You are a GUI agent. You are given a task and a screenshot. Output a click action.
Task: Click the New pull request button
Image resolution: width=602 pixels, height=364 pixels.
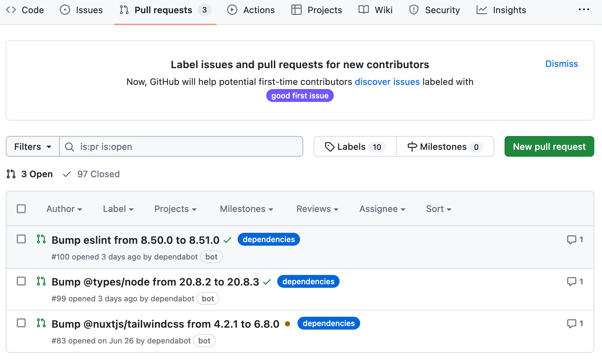click(549, 147)
